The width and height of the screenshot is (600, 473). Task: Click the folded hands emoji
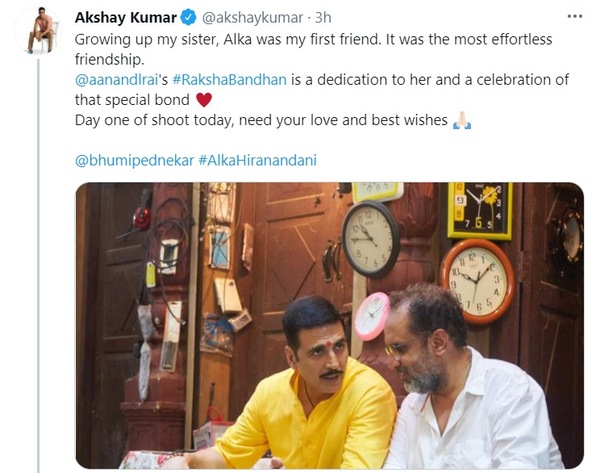(462, 121)
